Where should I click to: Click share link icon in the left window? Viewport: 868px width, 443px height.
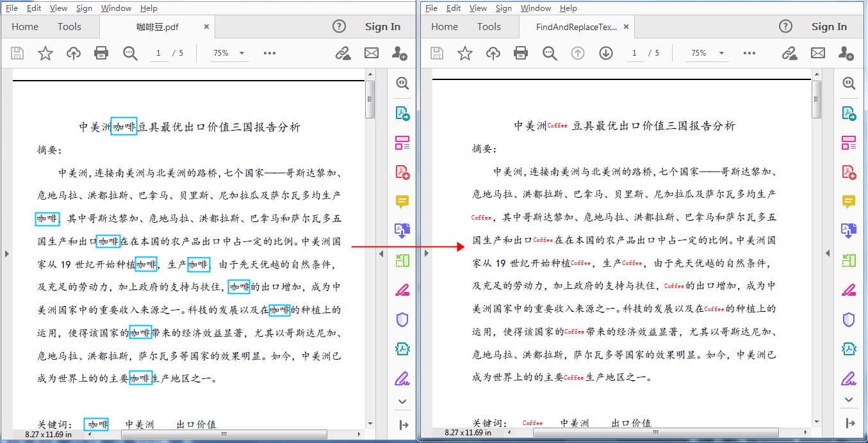coord(343,53)
